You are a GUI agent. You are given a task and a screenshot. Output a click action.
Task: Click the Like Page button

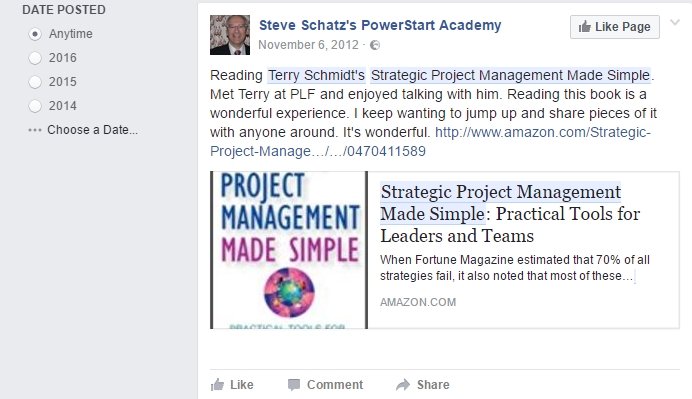pos(615,27)
